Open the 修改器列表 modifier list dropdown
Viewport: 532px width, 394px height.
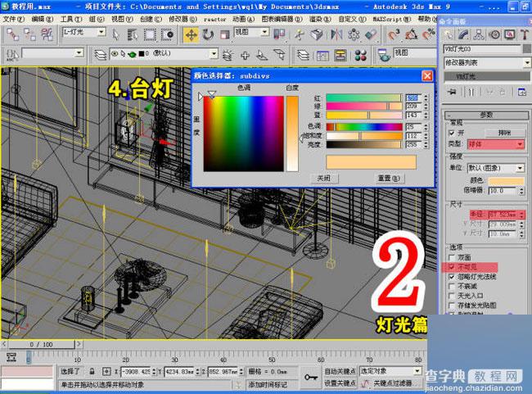pos(487,63)
